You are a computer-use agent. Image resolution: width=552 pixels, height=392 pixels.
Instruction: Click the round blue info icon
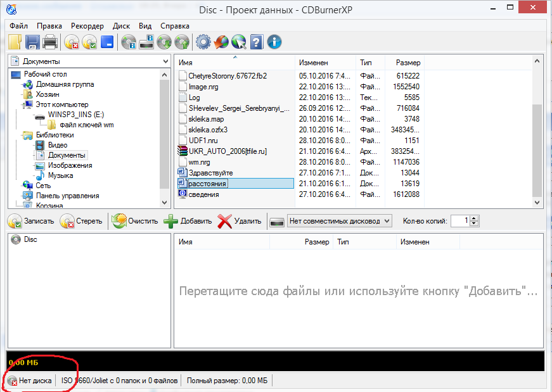point(274,42)
